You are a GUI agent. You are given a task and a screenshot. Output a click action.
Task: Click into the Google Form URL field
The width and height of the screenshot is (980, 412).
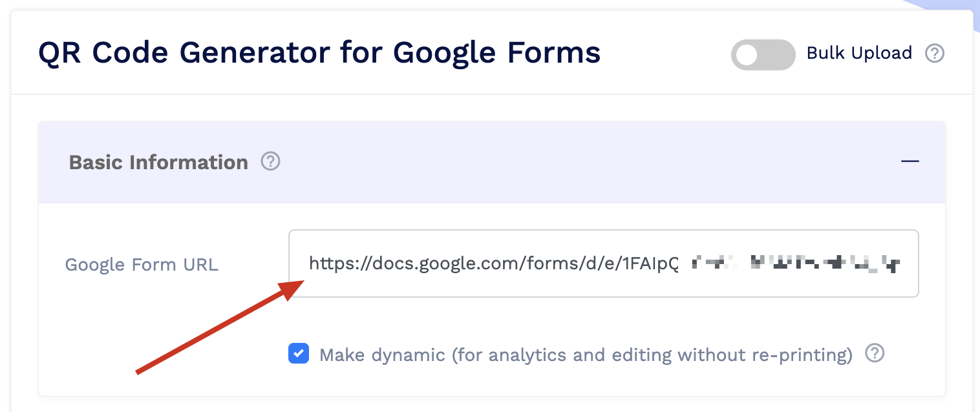pos(603,263)
